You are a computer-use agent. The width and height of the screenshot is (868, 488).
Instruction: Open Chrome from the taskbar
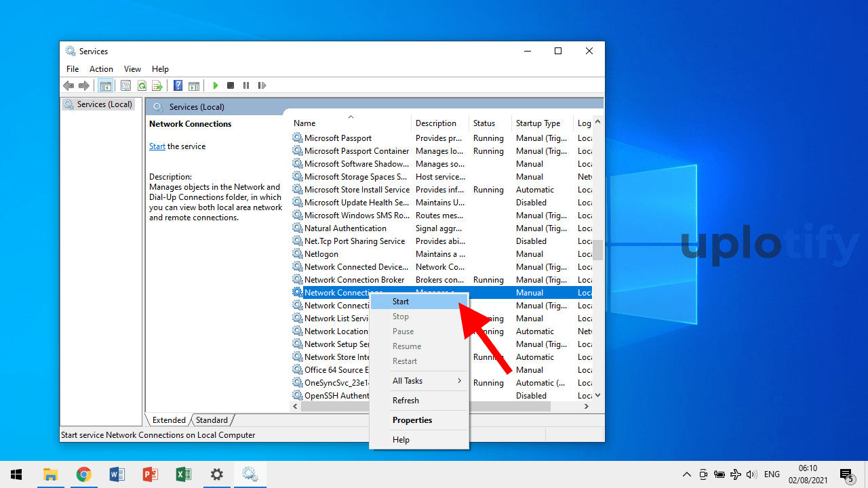coord(83,474)
